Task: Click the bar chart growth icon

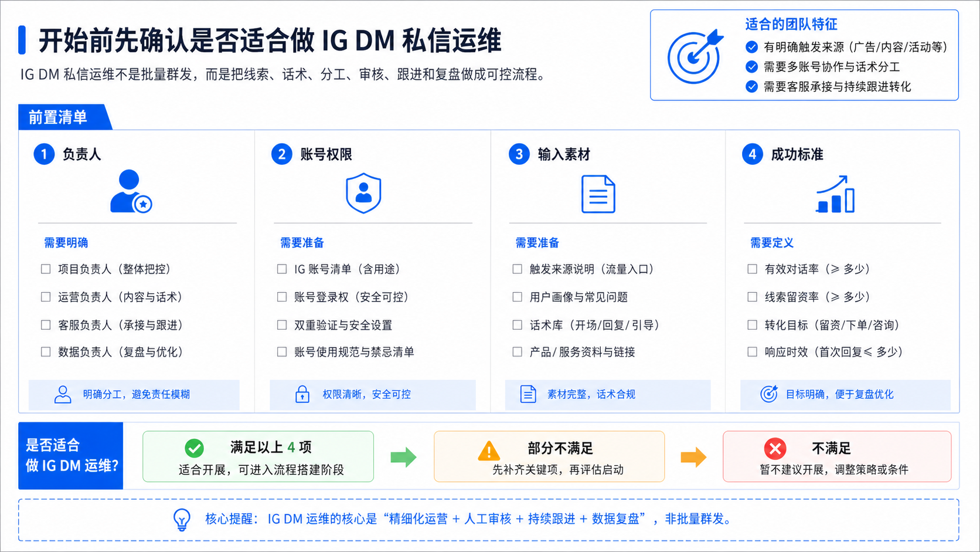Action: [x=835, y=194]
